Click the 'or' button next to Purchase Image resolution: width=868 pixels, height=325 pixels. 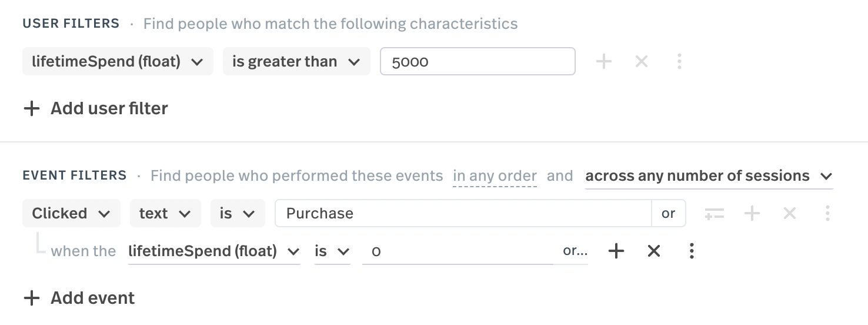(x=669, y=213)
